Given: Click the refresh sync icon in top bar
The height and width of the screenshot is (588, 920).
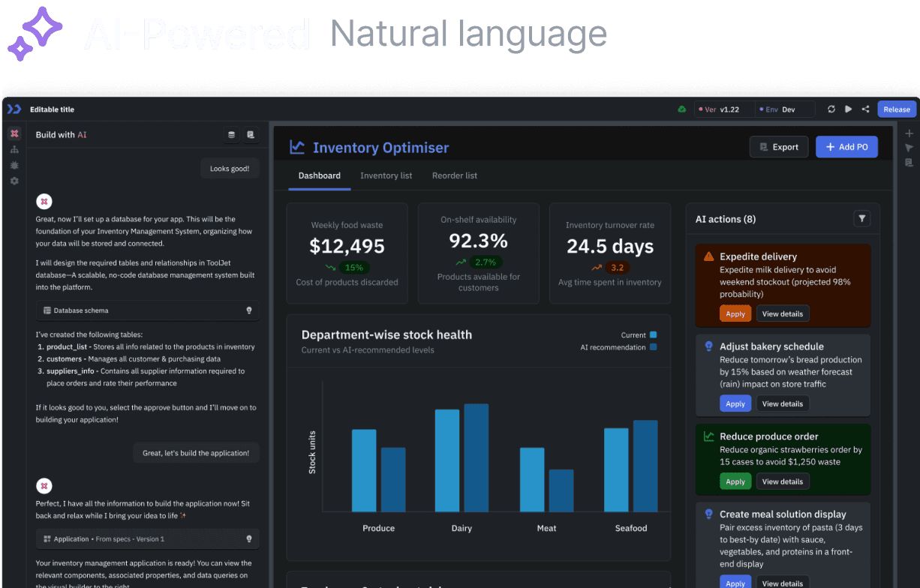Looking at the screenshot, I should [x=831, y=109].
